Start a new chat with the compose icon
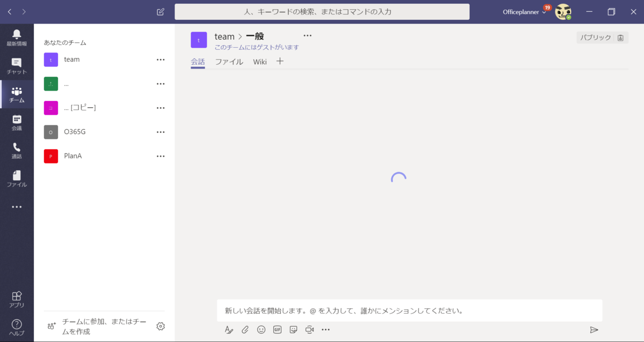Screen dimensions: 644x342 [x=159, y=11]
